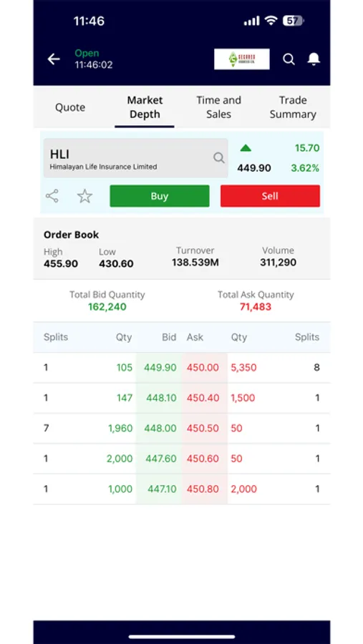Open the notifications bell icon
The height and width of the screenshot is (644, 363).
[314, 59]
